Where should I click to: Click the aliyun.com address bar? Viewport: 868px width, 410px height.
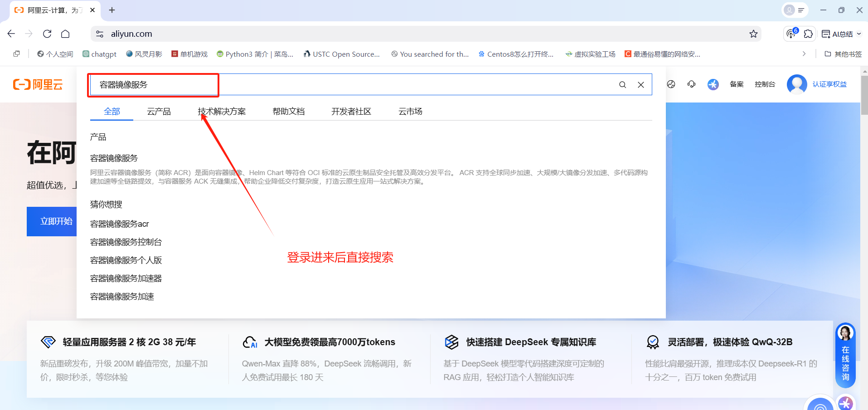(x=426, y=34)
